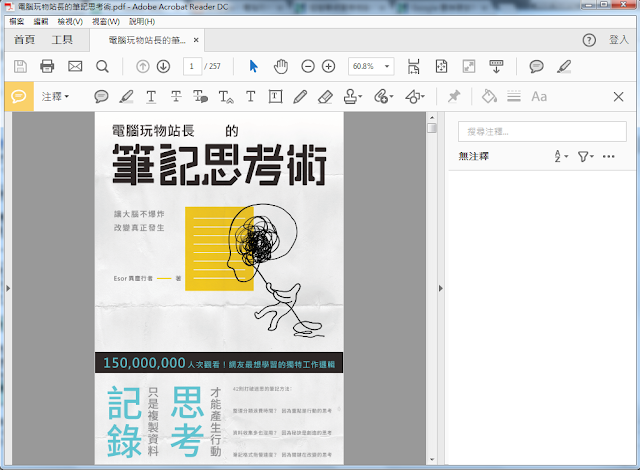The width and height of the screenshot is (640, 470).
Task: Switch to the 工具 tab
Action: coord(62,40)
